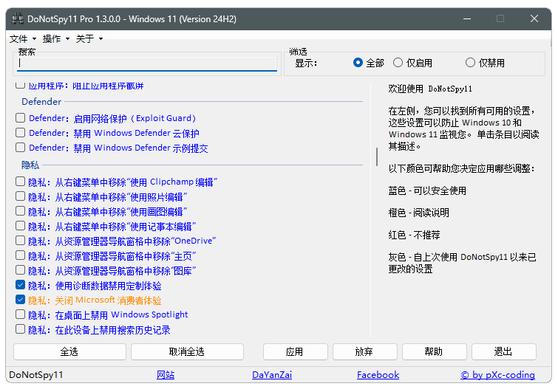Check 禁用 Windows Defender 云保护

tap(21, 134)
